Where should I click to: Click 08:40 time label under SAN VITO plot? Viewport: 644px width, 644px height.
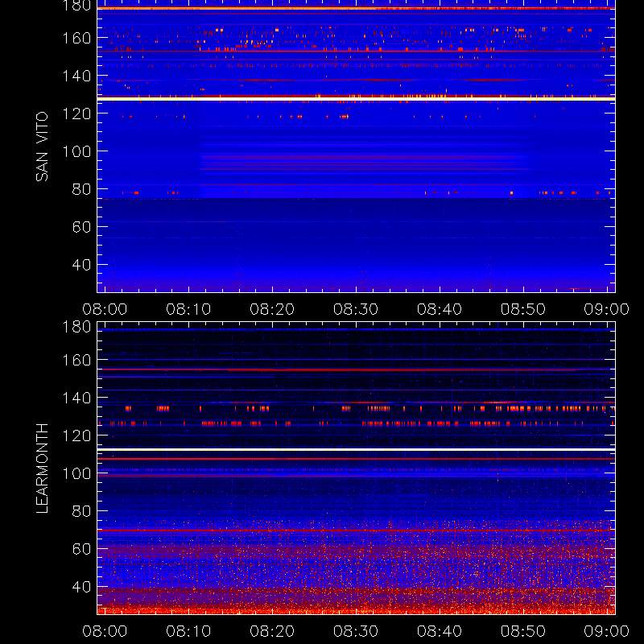pos(440,309)
